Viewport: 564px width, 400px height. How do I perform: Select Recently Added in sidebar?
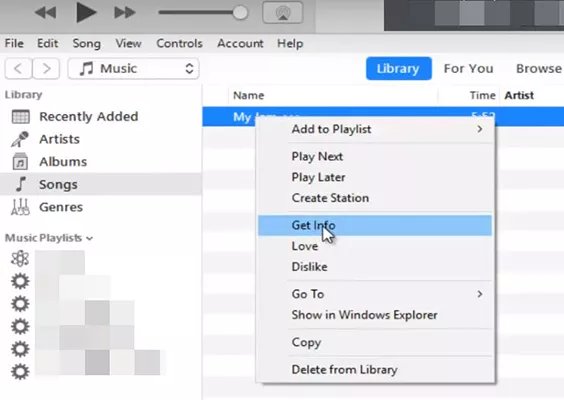click(x=88, y=117)
